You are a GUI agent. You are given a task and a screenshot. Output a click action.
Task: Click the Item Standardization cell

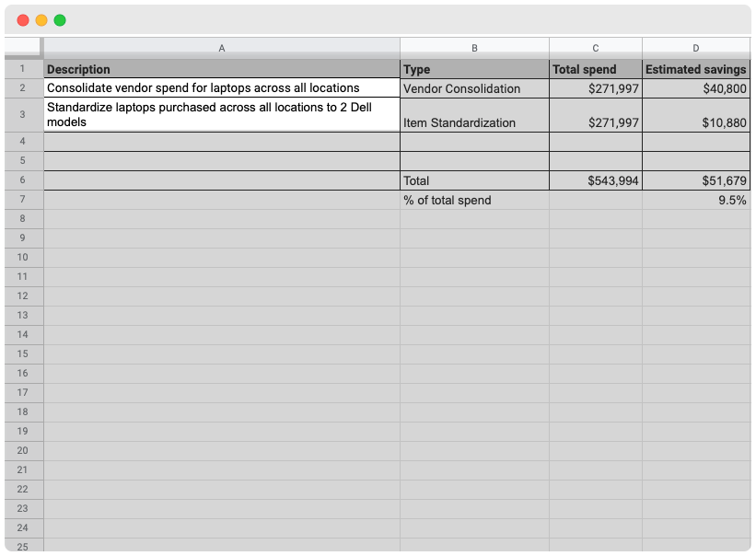pyautogui.click(x=474, y=117)
